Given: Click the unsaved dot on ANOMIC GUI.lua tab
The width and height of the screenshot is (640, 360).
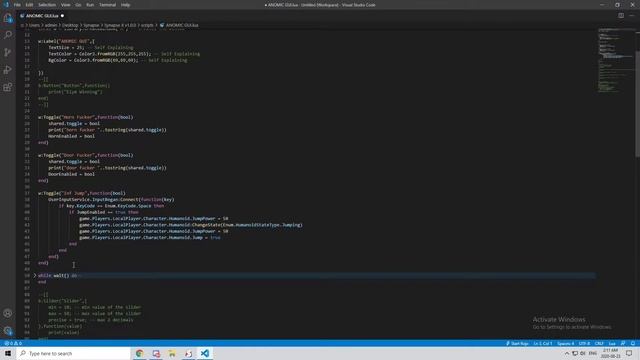Looking at the screenshot, I should (62, 16).
